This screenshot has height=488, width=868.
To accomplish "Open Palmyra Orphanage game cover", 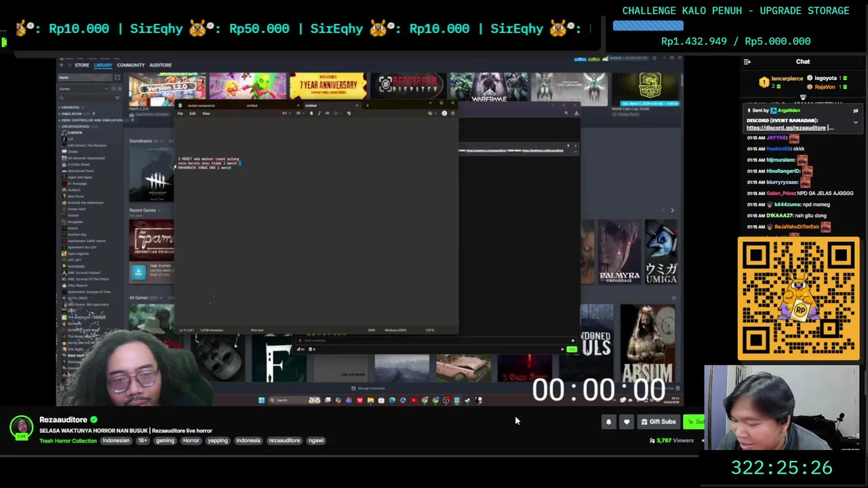I will tap(619, 251).
